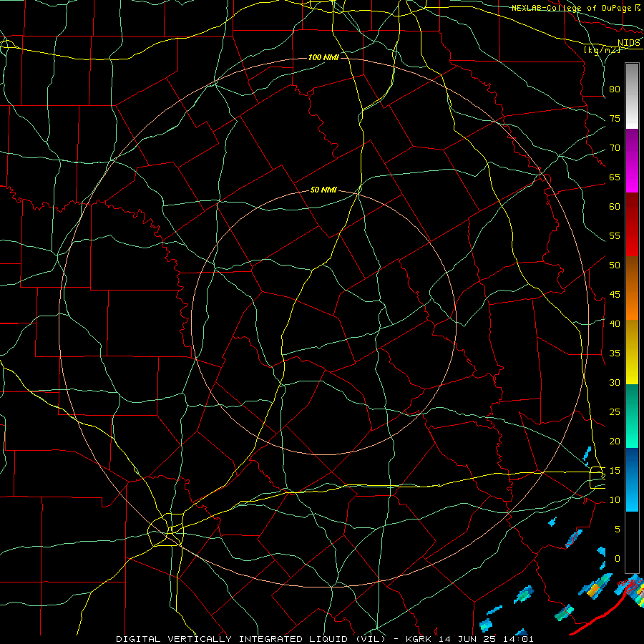Click the blue segment of the color bar
Screen dimensions: 644x644
[x=632, y=479]
